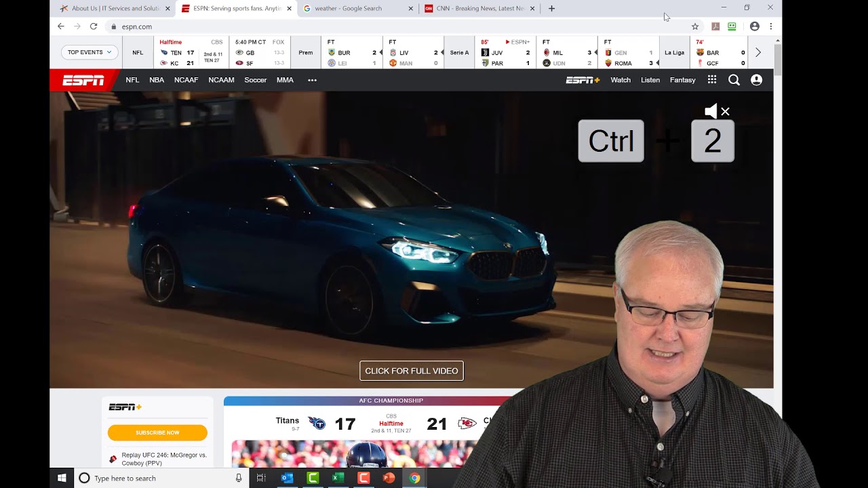
Task: Click the Titans logo in AFC Championship card
Action: point(317,424)
